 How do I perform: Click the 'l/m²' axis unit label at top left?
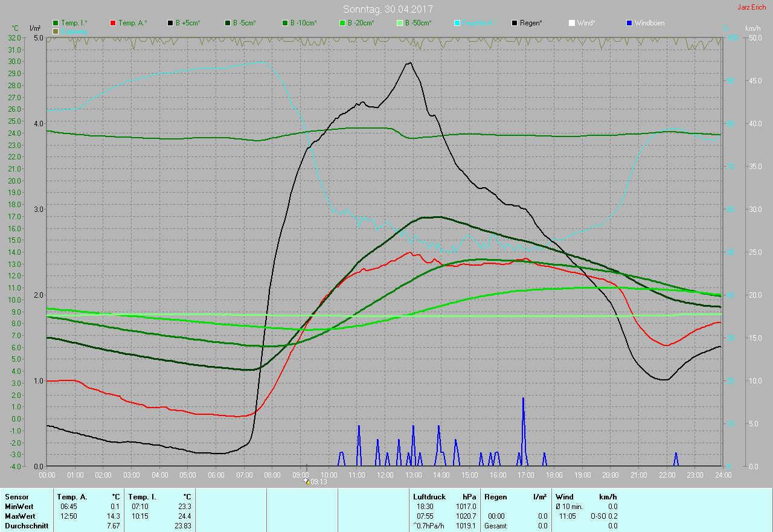[x=35, y=28]
